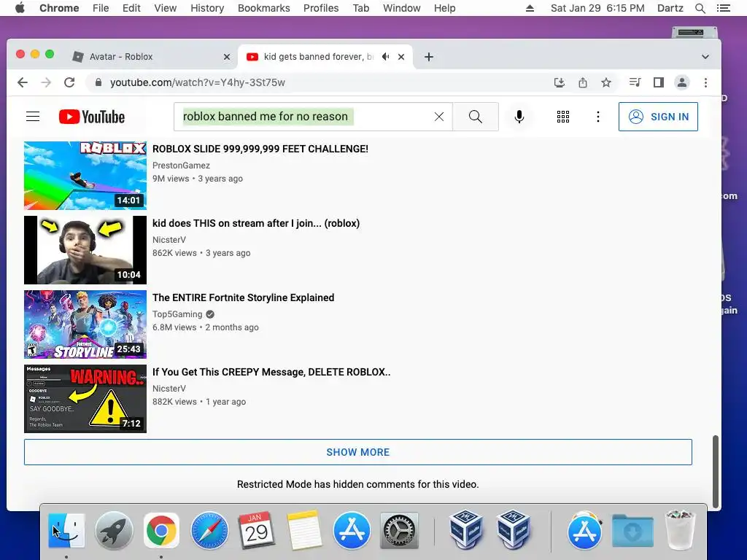Select the kid gets banned forever tab

(325, 57)
